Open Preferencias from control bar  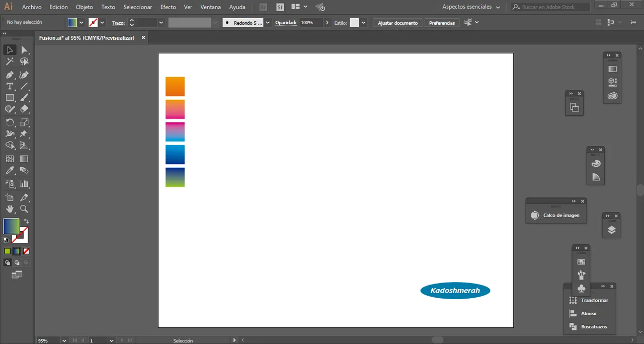442,23
